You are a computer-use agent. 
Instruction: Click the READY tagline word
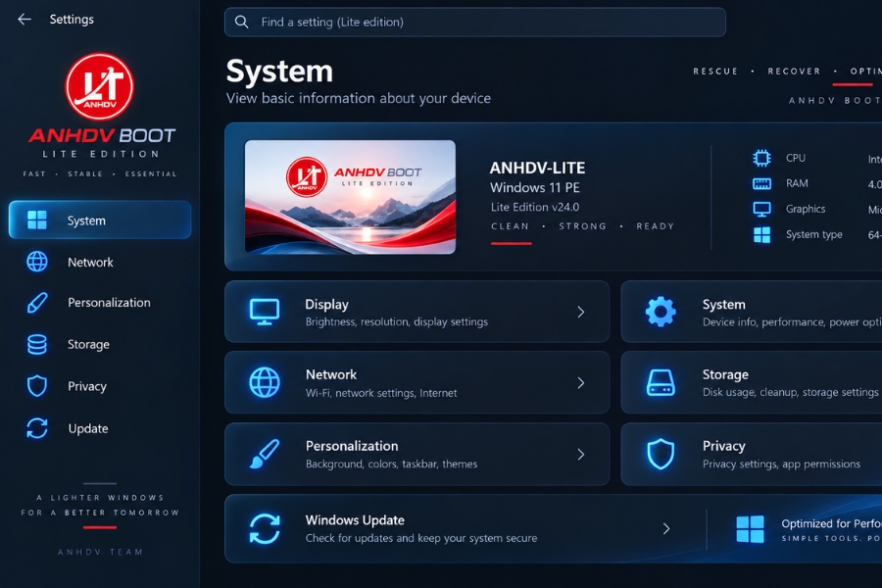(x=655, y=226)
